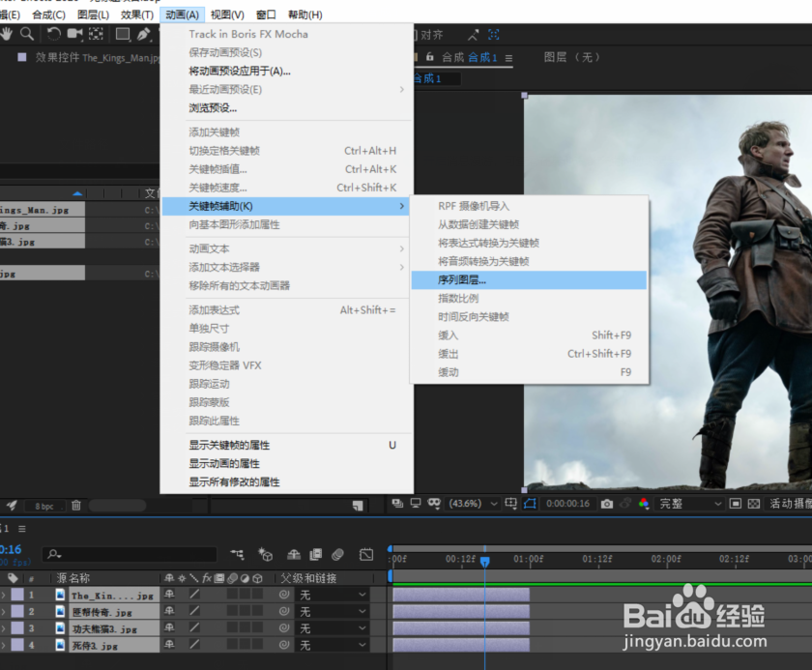Expand layer 2 匪帮传奇.jpg properties

[x=3, y=611]
